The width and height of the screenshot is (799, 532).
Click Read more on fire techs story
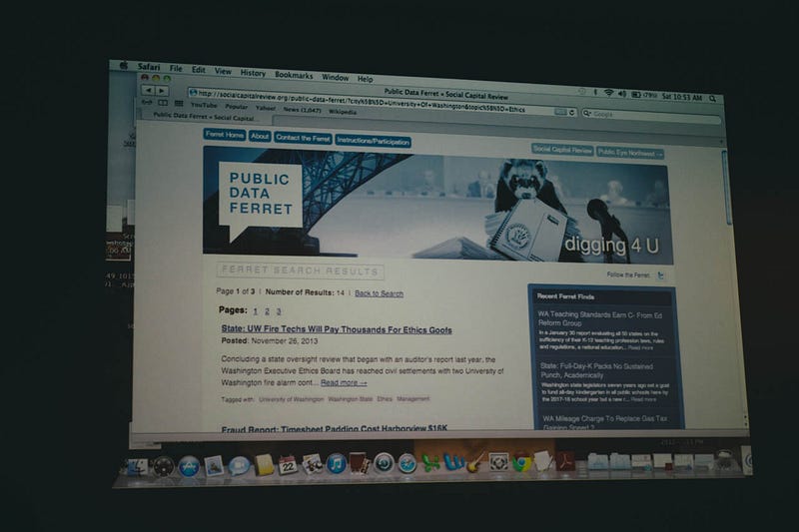tap(344, 383)
